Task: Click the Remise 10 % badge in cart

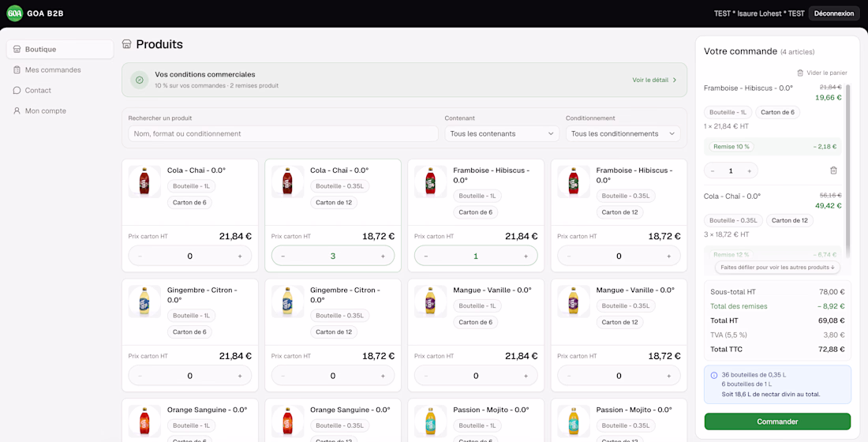Action: pos(731,147)
